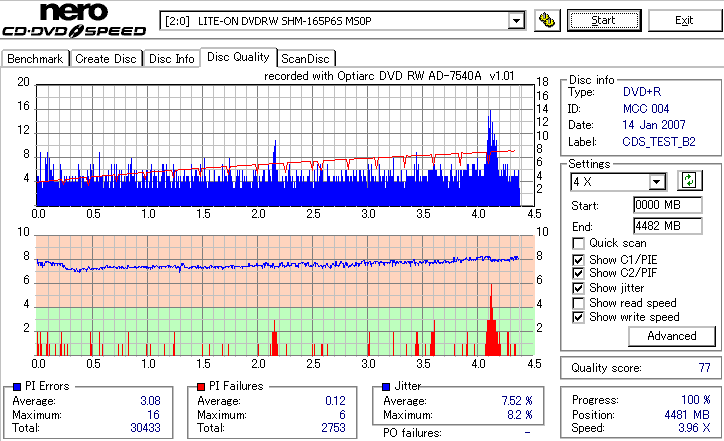Click the red PI Failures legend square
The image size is (724, 441).
tap(201, 387)
